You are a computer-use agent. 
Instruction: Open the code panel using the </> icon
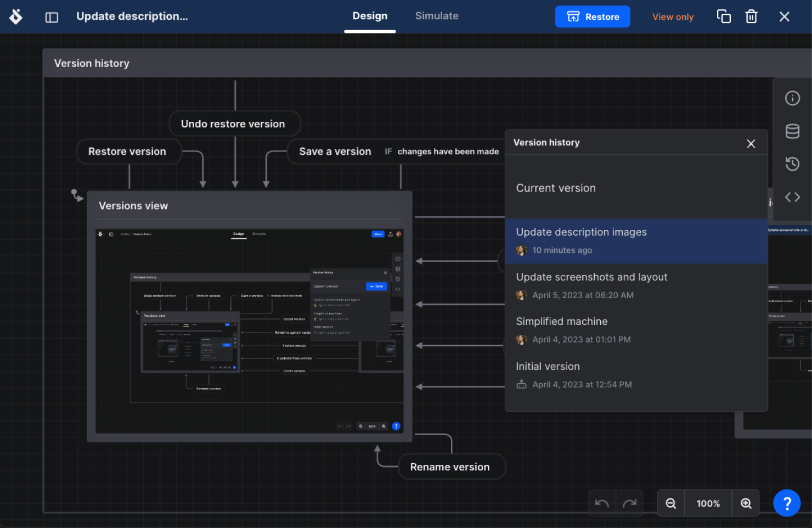[792, 196]
